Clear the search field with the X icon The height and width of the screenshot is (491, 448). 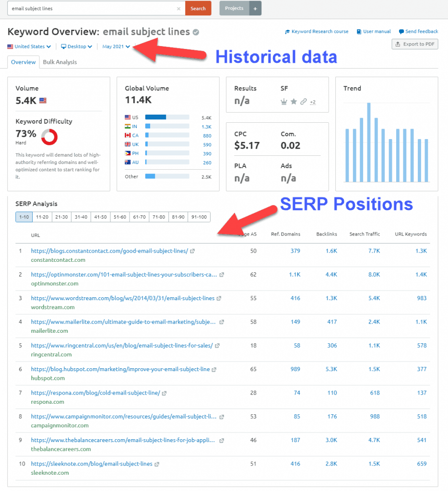178,9
